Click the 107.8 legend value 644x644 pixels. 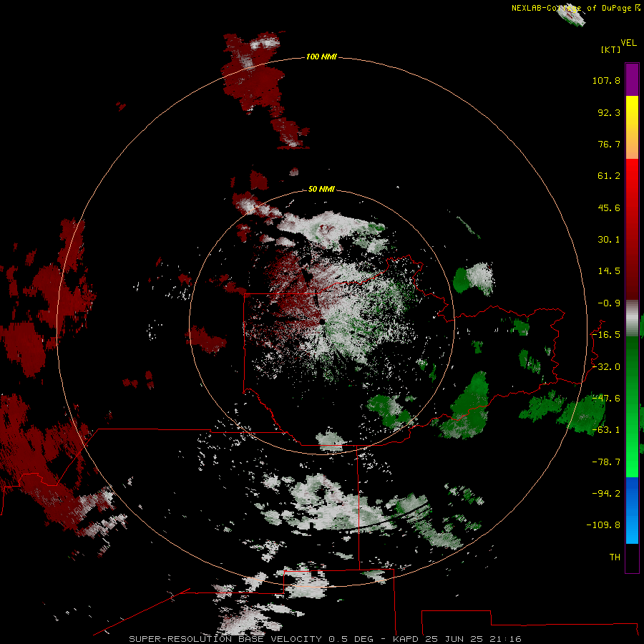click(606, 80)
